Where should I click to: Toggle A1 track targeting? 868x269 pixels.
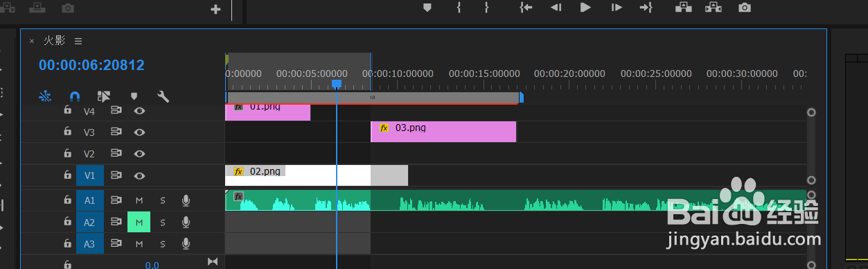pos(89,200)
